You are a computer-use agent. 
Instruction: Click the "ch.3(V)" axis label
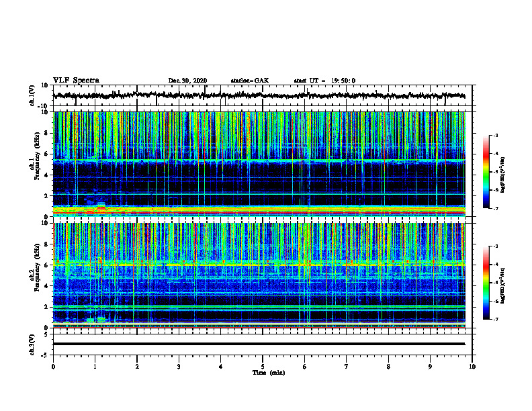coord(32,345)
